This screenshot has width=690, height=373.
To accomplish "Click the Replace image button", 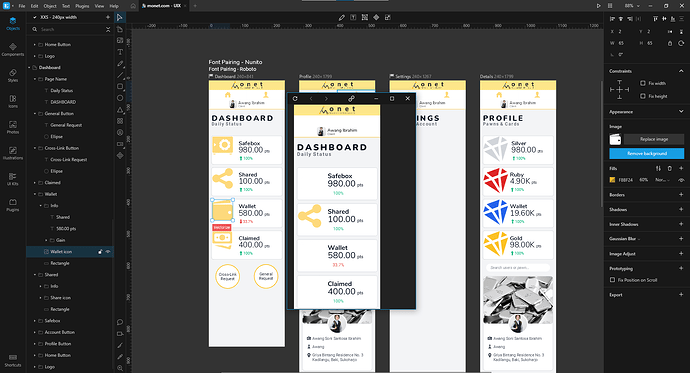I will coord(654,139).
